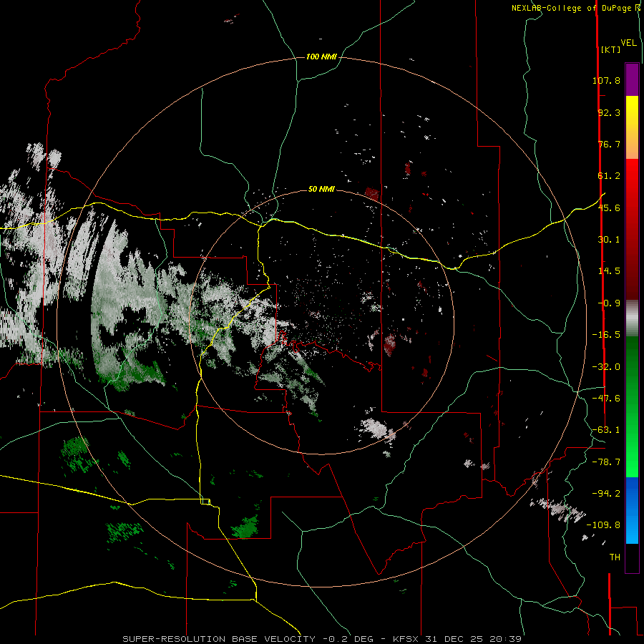Click the TH label below color bar
The image size is (644, 644).
(x=615, y=557)
